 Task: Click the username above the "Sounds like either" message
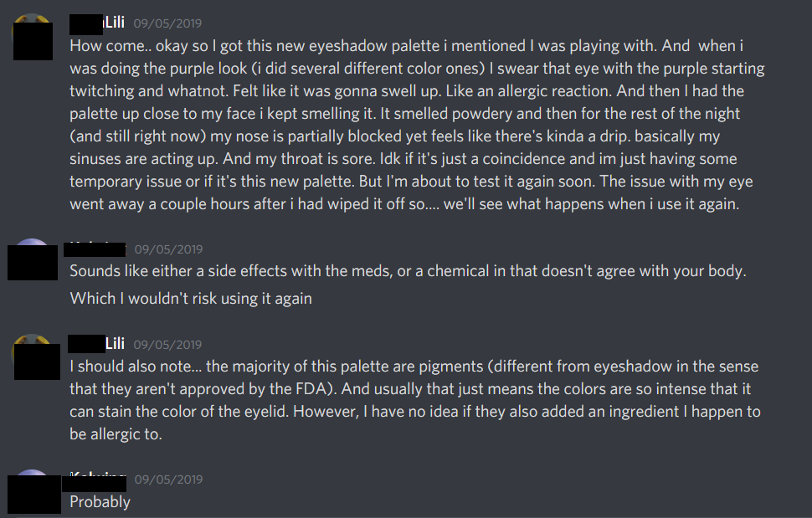tap(95, 249)
